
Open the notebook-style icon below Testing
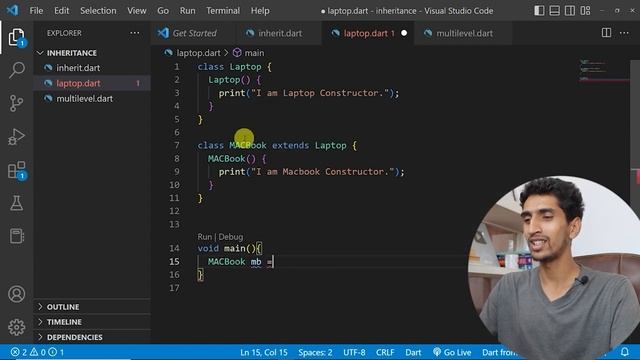(x=16, y=236)
